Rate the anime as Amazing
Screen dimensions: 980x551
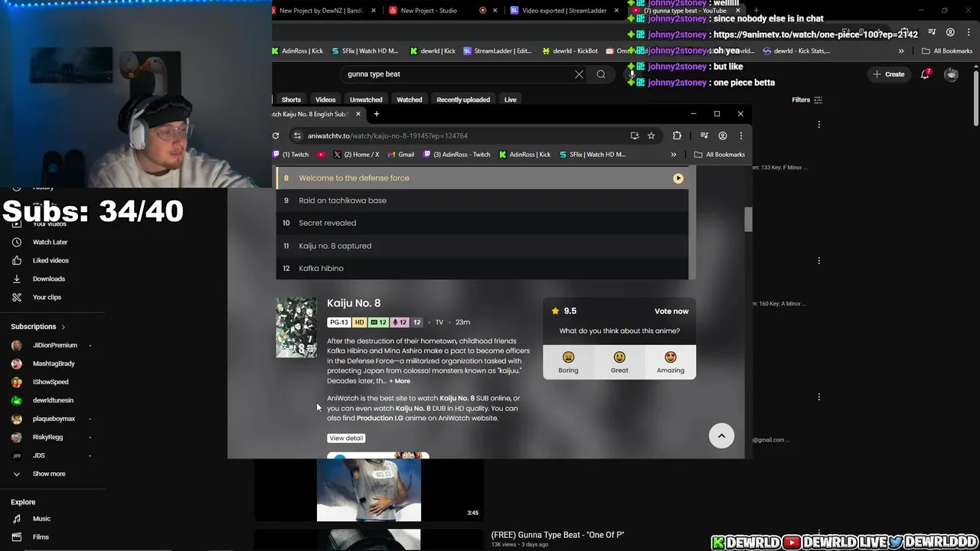tap(670, 362)
